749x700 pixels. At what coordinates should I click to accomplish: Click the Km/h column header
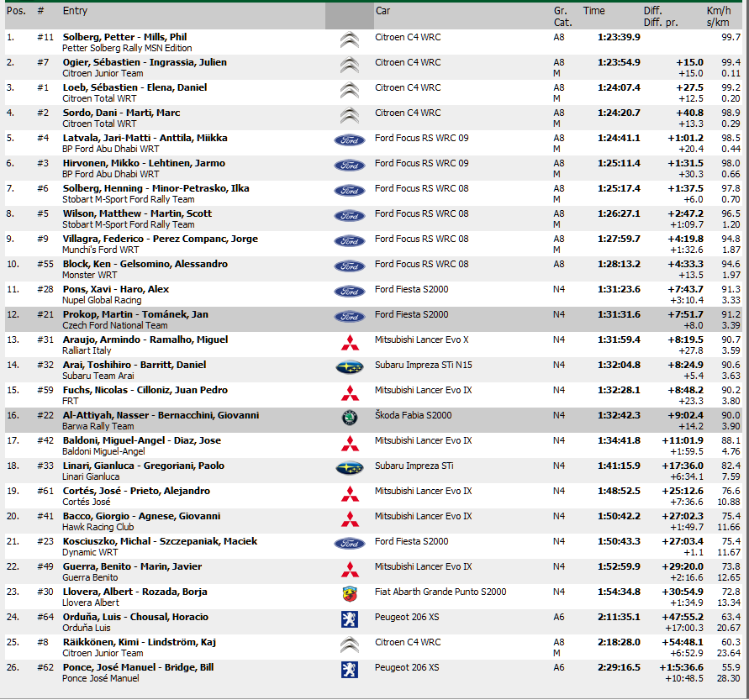[719, 11]
